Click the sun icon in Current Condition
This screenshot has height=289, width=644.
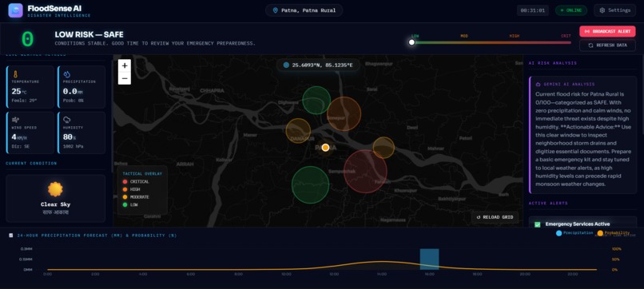tap(55, 189)
